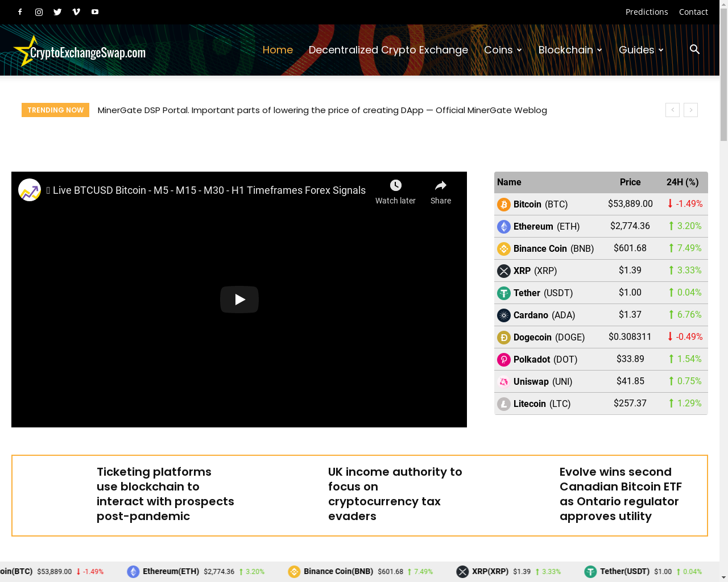Open the site search magnifier icon
Image resolution: width=728 pixels, height=582 pixels.
(694, 49)
